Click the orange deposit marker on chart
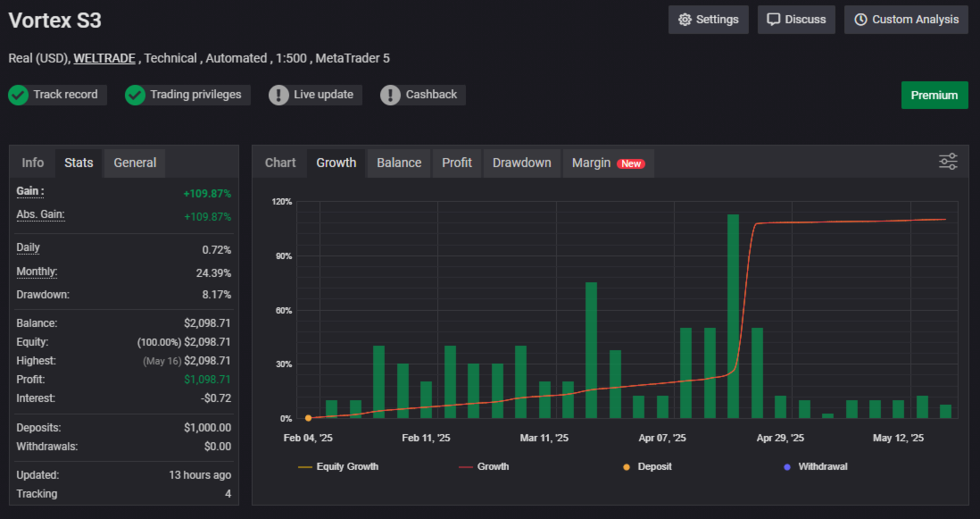Screen dimensions: 980x519 click(308, 418)
